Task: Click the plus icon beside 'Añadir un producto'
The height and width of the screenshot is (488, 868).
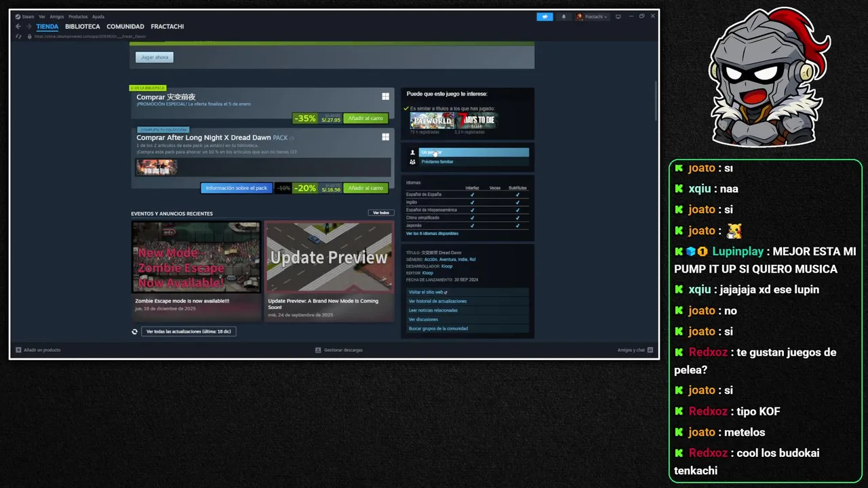Action: [x=19, y=350]
